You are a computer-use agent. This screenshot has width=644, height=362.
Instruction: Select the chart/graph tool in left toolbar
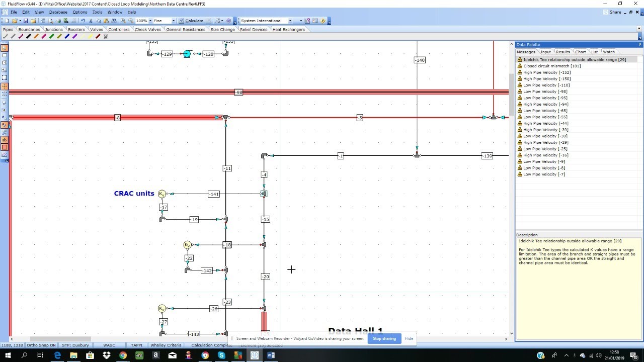coord(5,156)
